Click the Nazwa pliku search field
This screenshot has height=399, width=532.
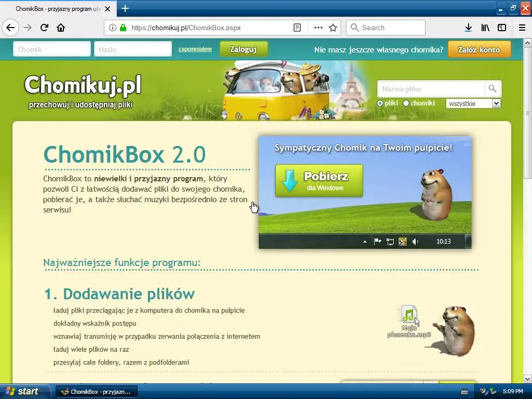[431, 89]
